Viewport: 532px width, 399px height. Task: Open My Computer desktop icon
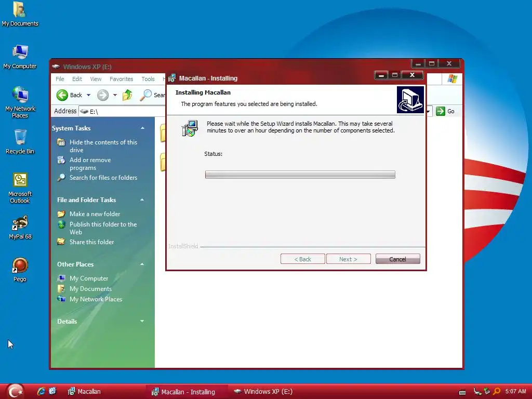click(20, 56)
